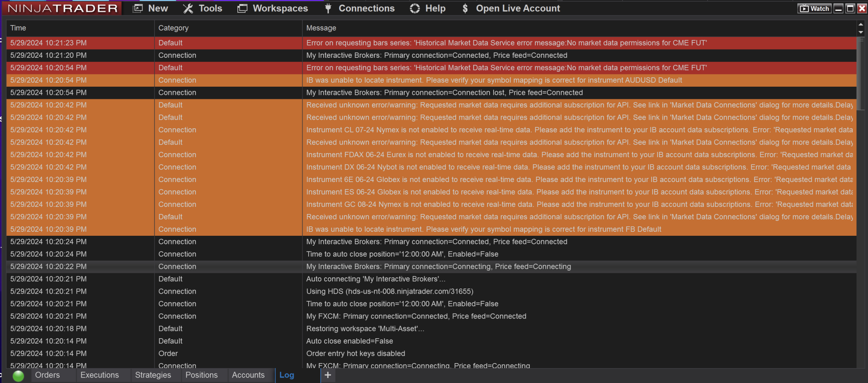This screenshot has width=868, height=383.
Task: Click the 'Order' category cell
Action: click(228, 354)
